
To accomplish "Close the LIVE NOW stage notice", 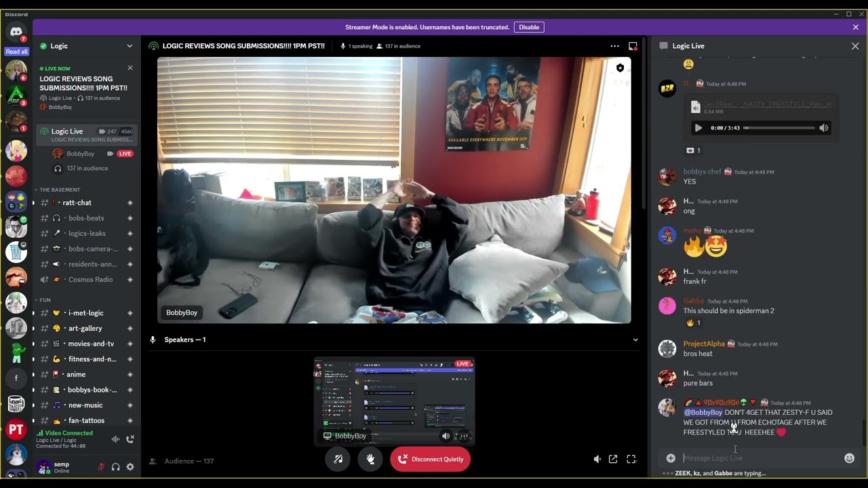I will [x=130, y=68].
